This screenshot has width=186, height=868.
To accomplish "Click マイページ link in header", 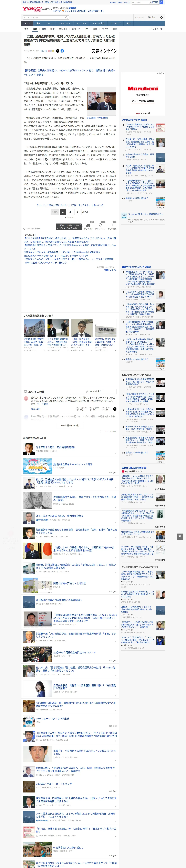I will pyautogui.click(x=139, y=18).
